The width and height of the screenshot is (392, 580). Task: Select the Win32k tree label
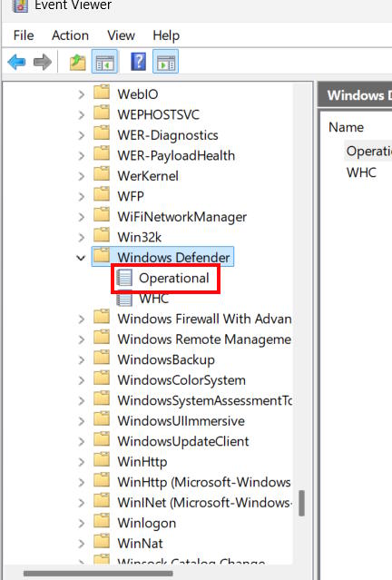[x=140, y=237]
